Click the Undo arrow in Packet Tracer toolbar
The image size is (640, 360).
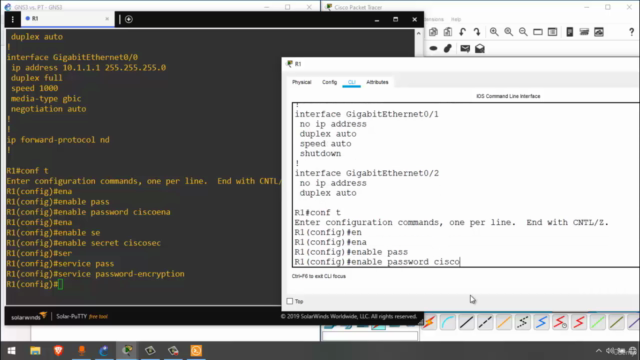point(462,32)
